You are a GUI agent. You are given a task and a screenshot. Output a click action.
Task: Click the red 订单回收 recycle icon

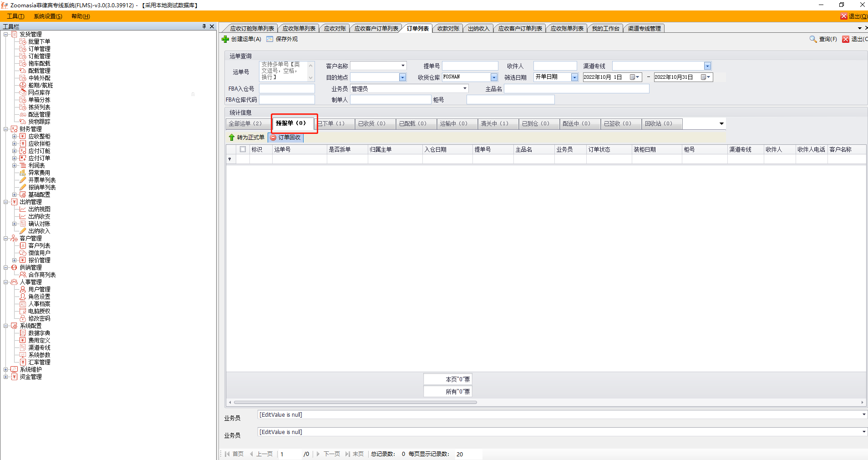[273, 138]
